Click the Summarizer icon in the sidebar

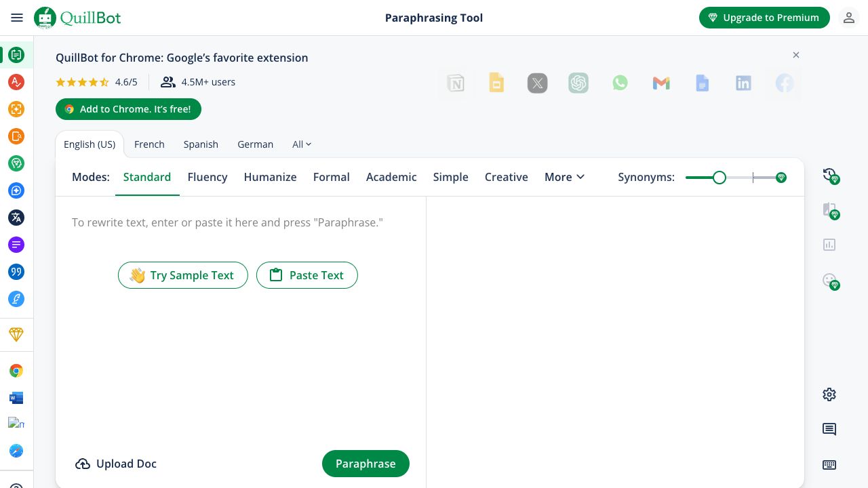16,245
